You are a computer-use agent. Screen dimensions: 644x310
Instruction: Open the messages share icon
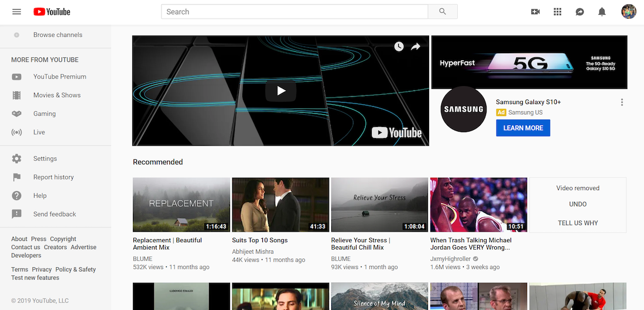pos(580,12)
